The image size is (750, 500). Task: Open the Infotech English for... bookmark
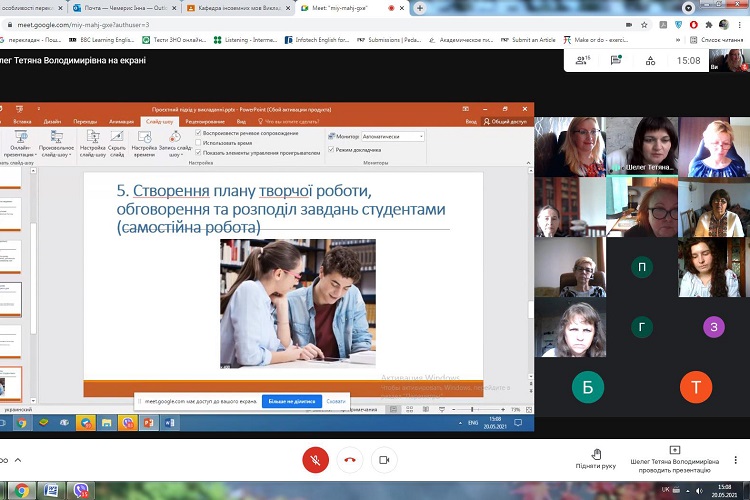pos(317,40)
